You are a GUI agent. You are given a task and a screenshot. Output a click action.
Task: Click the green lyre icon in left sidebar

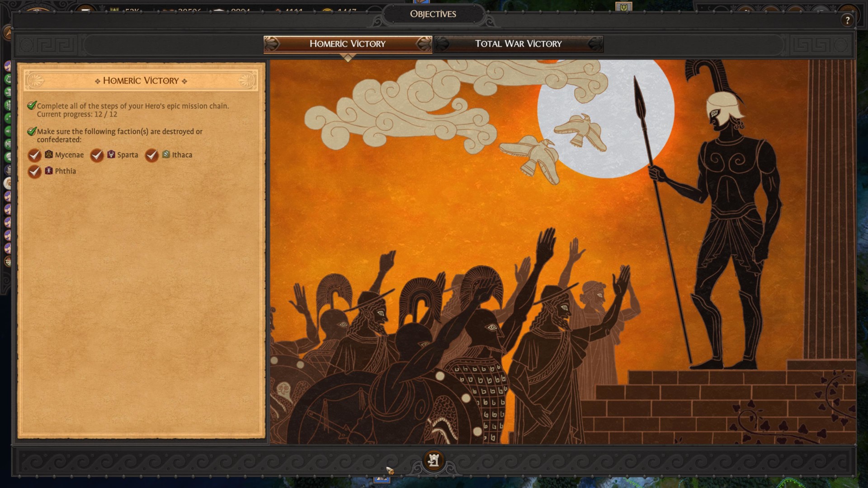coord(8,79)
